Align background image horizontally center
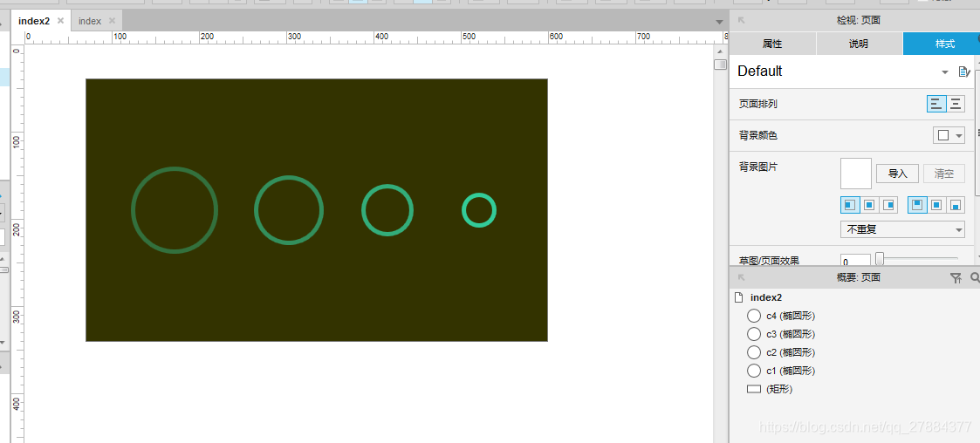The height and width of the screenshot is (443, 980). point(869,204)
